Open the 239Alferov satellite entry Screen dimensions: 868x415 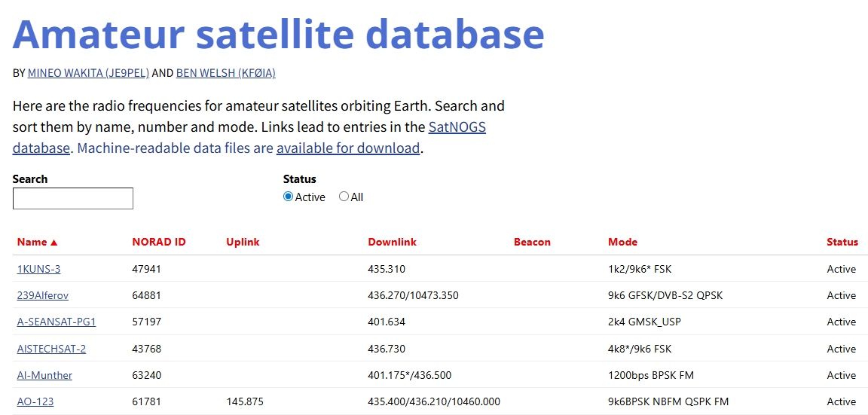pos(43,295)
